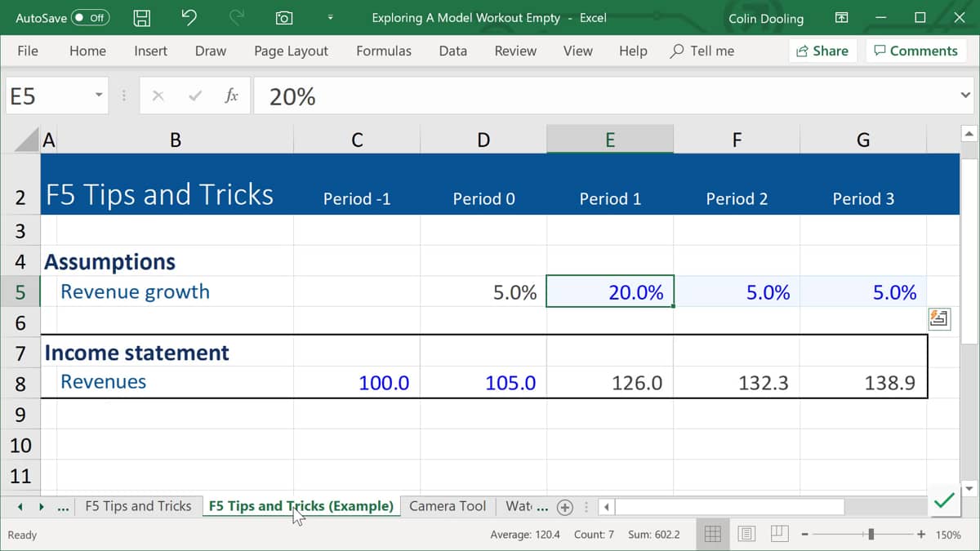Open the Help ribbon tab
Viewport: 980px width, 551px height.
tap(633, 51)
